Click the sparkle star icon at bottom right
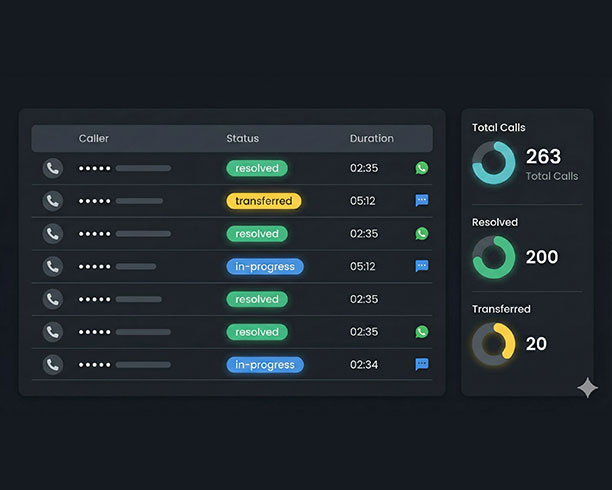Screen dimensions: 612x490 (588, 388)
